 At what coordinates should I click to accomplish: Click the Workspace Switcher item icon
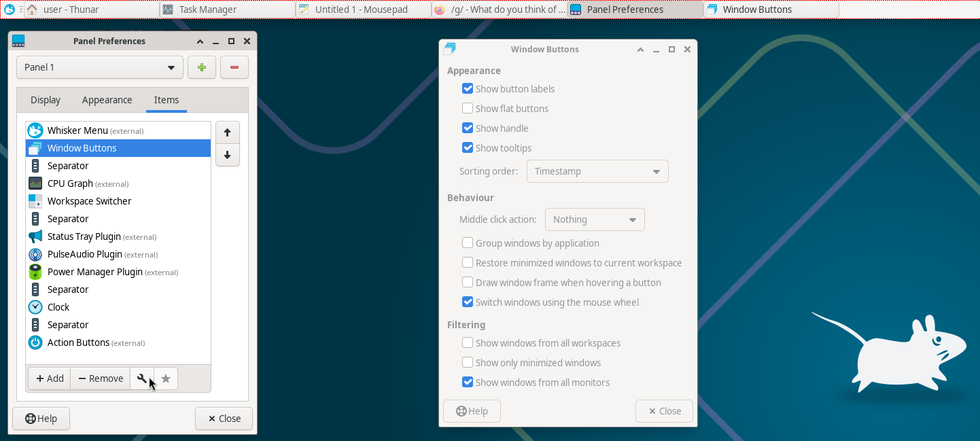pos(35,201)
